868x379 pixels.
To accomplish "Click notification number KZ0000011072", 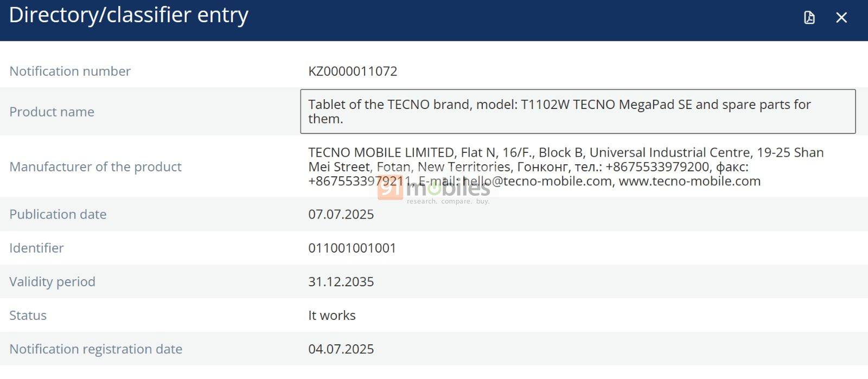I will (353, 71).
